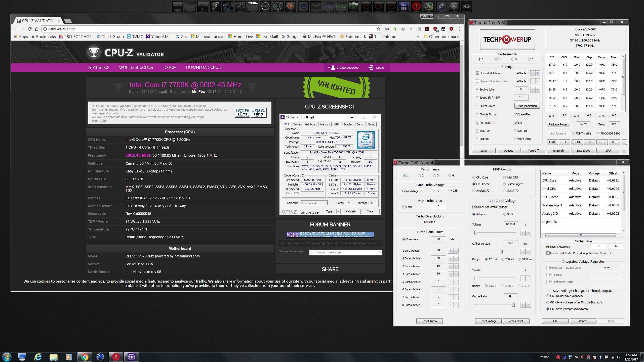The height and width of the screenshot is (362, 644).
Task: Click the FIVR button in ThrottleStop
Action: click(x=552, y=142)
